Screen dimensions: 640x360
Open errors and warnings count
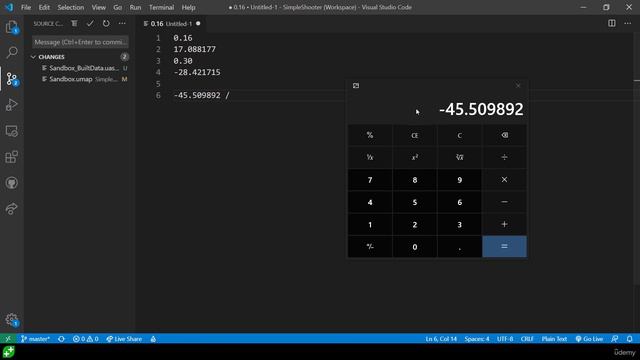coord(86,339)
